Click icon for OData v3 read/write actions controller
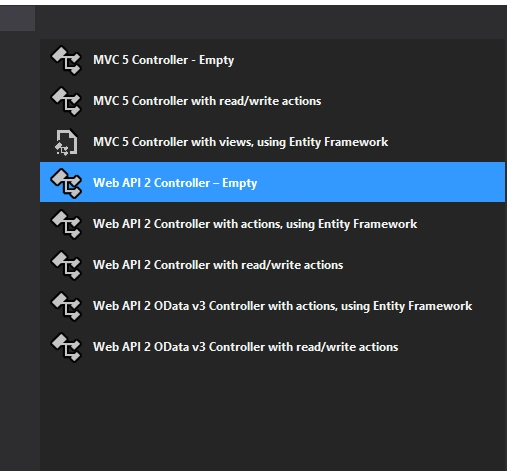This screenshot has width=507, height=471. point(66,347)
